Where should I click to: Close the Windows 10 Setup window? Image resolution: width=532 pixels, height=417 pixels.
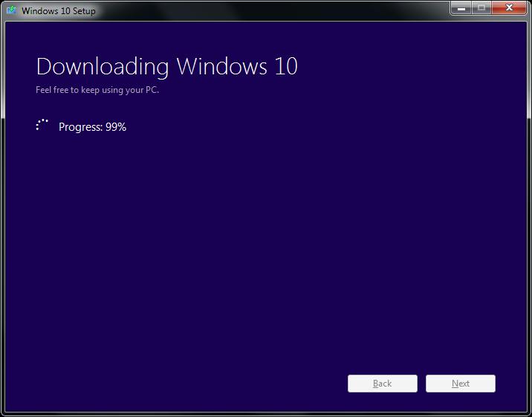[509, 7]
